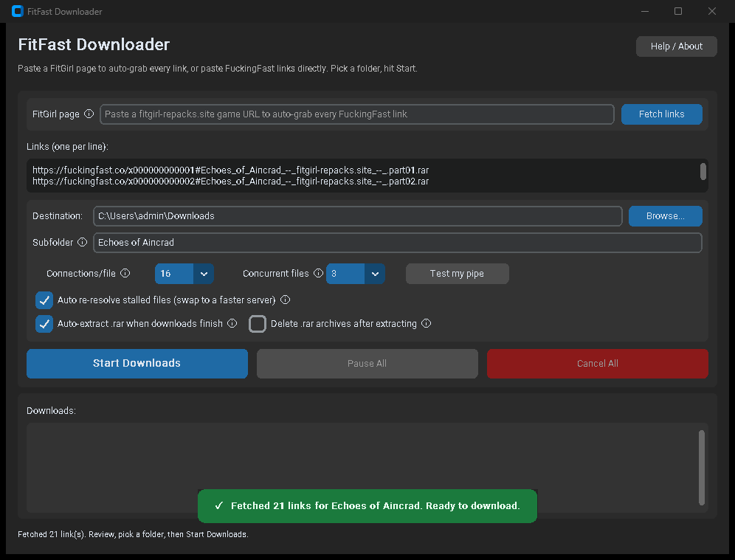735x560 pixels.
Task: Click the Connections/file info icon
Action: tap(125, 273)
